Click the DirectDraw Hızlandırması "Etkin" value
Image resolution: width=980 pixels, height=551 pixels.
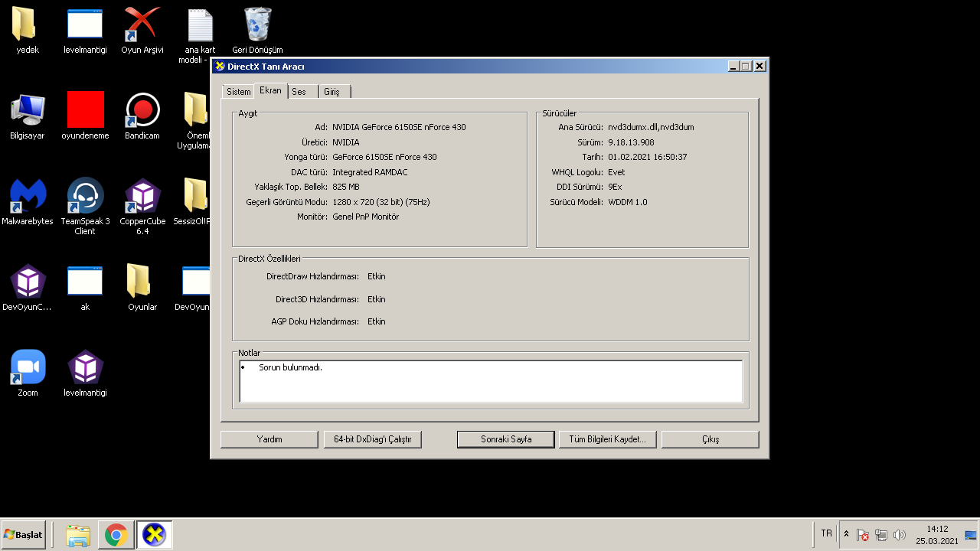pyautogui.click(x=376, y=276)
